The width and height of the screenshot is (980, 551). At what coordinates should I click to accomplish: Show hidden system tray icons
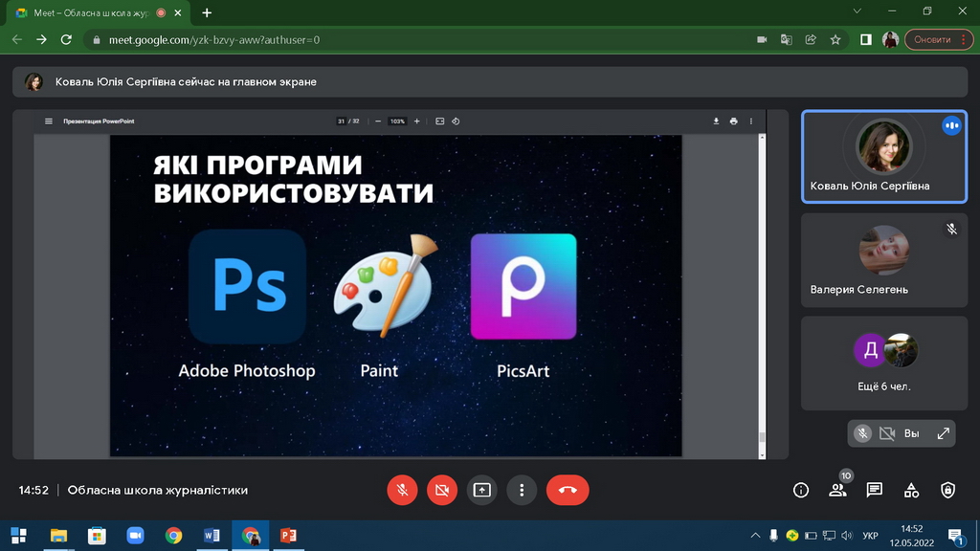755,536
